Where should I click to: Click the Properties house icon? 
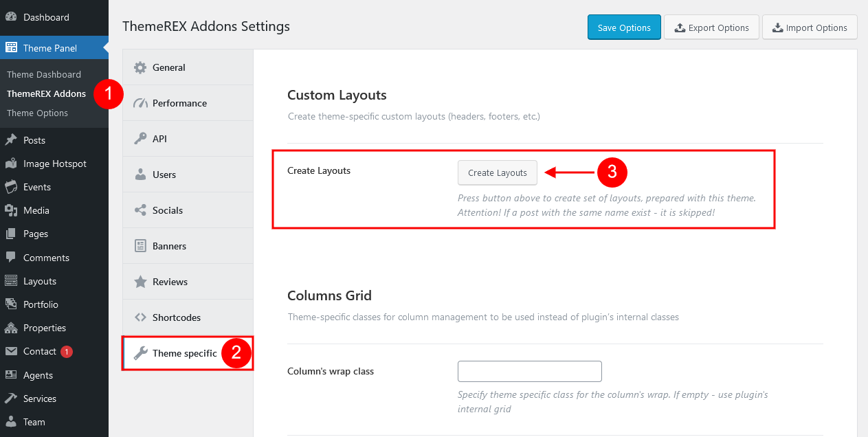[11, 328]
